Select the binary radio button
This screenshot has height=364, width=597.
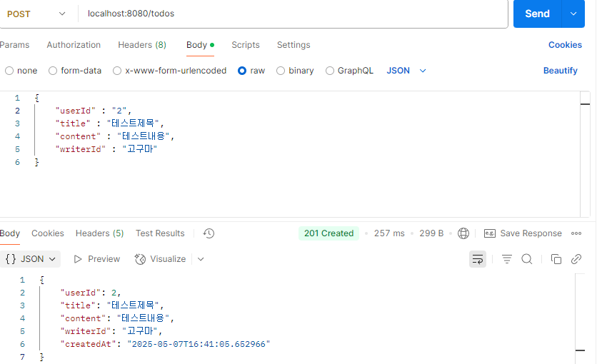(x=280, y=71)
